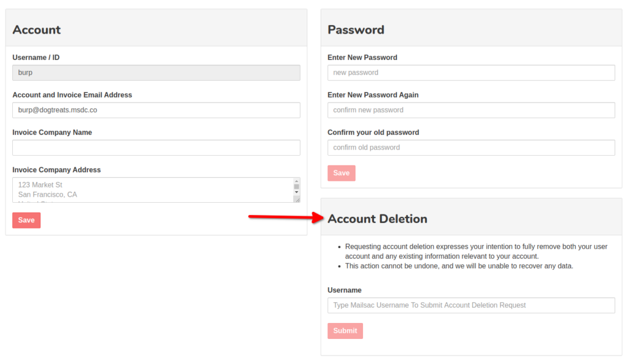The image size is (628, 364).
Task: Click the Invoice Company Address text area
Action: click(153, 190)
